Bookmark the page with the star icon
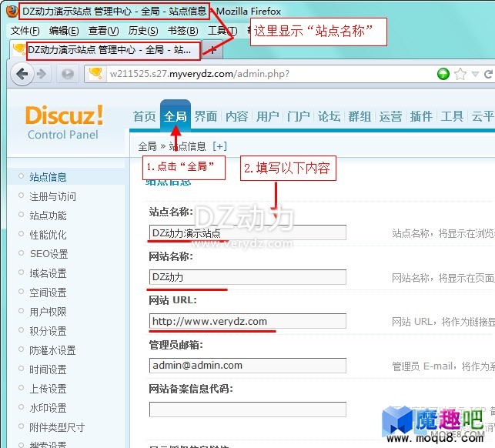The image size is (495, 448). pyautogui.click(x=460, y=74)
